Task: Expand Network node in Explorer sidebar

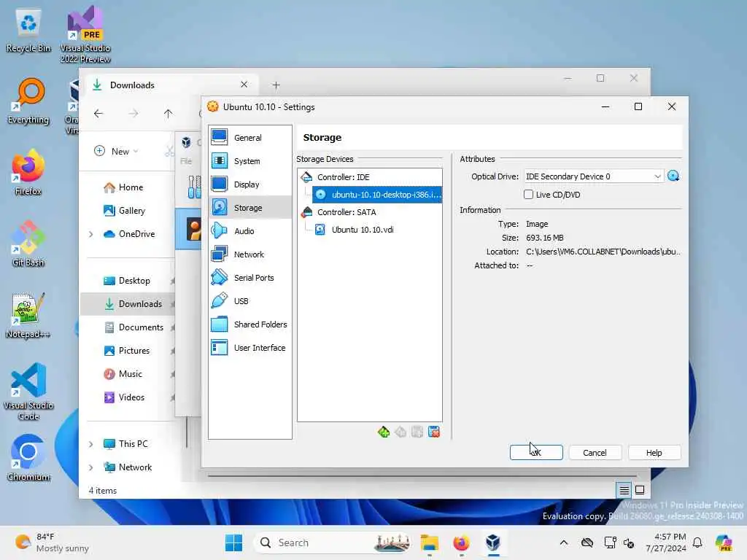Action: click(91, 467)
